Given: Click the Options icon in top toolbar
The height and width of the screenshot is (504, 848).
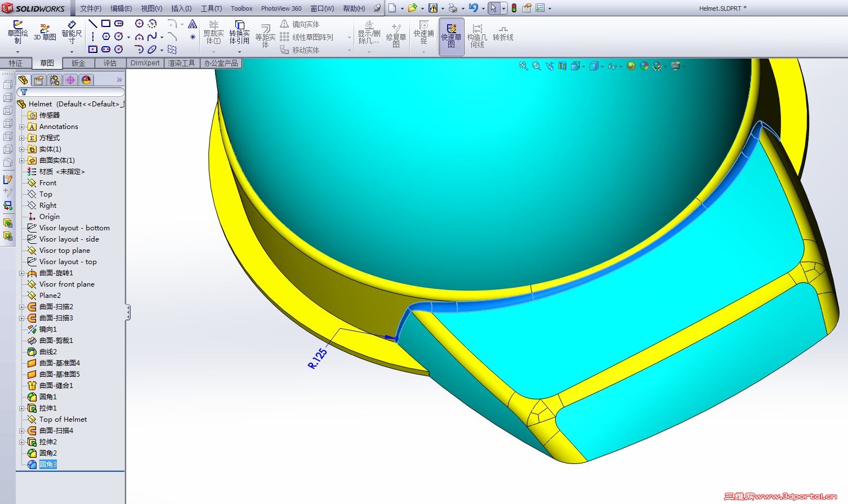Looking at the screenshot, I should [540, 8].
